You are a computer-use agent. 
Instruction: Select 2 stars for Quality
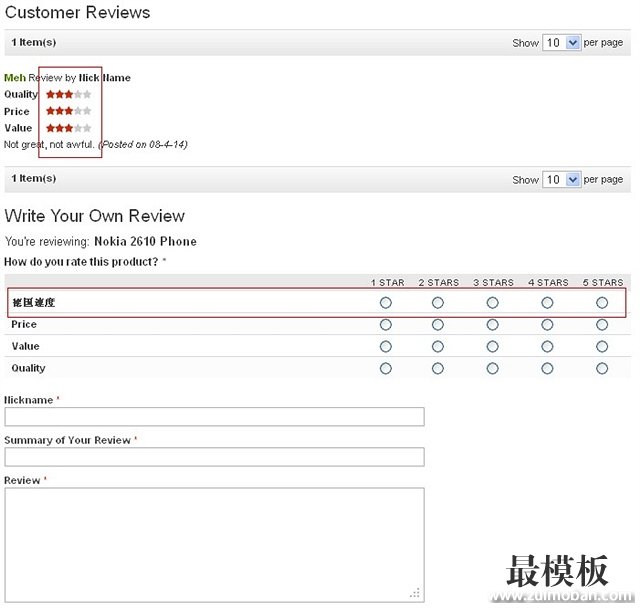438,369
